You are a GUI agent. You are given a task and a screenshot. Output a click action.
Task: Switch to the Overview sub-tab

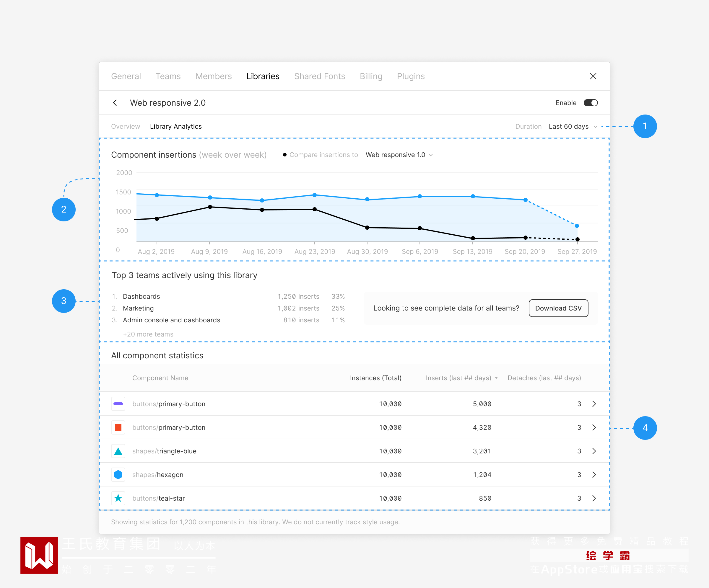click(125, 127)
